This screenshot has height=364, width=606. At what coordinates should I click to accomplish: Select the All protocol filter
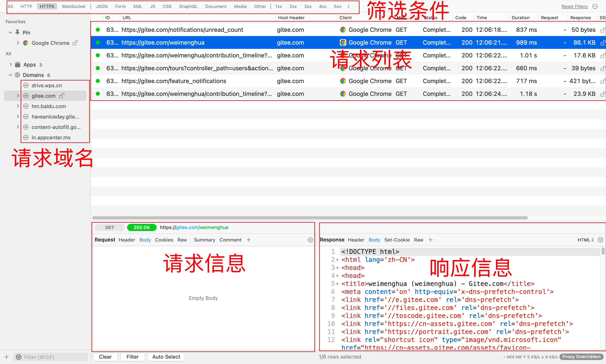pyautogui.click(x=10, y=6)
